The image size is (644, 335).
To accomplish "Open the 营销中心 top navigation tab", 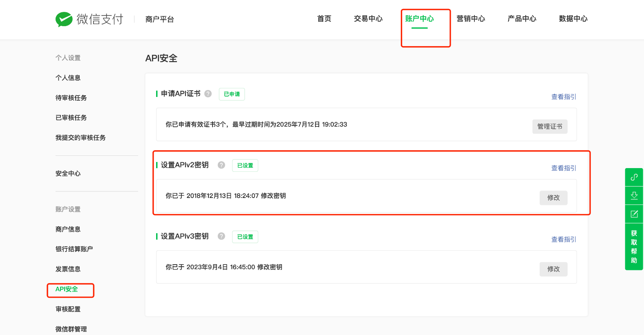I will 470,19.
